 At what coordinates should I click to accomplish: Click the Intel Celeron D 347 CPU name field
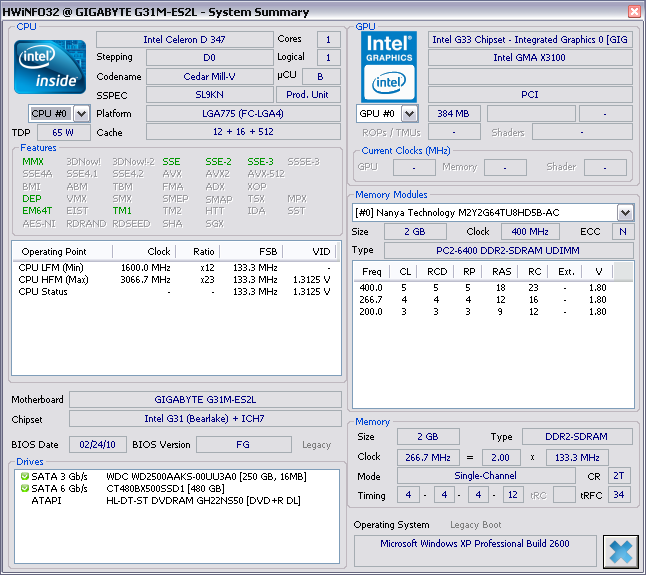click(185, 40)
